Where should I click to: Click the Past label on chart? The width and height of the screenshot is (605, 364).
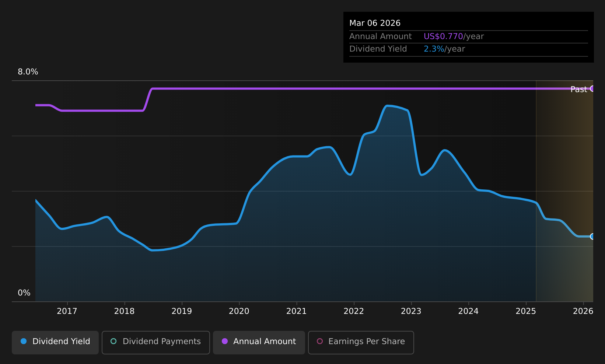[x=579, y=90]
